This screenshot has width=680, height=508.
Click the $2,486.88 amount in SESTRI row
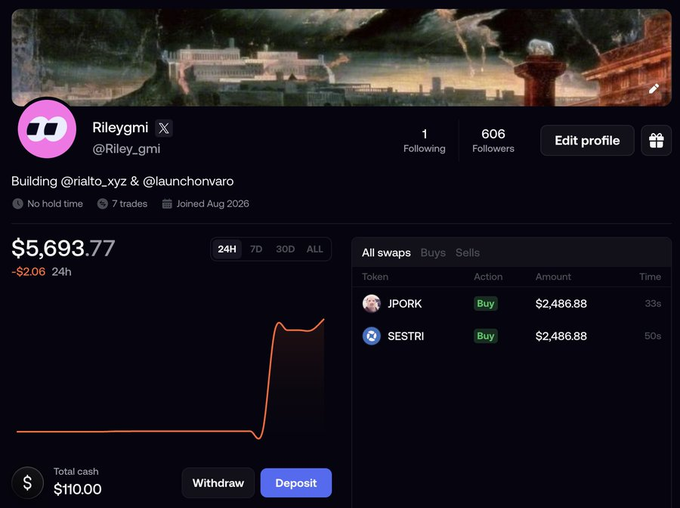(x=561, y=336)
